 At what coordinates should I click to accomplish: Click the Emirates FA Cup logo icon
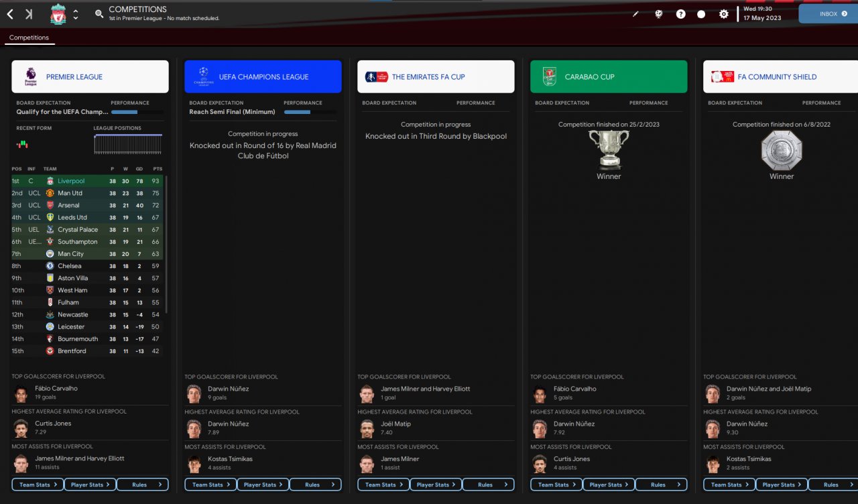[x=377, y=76]
